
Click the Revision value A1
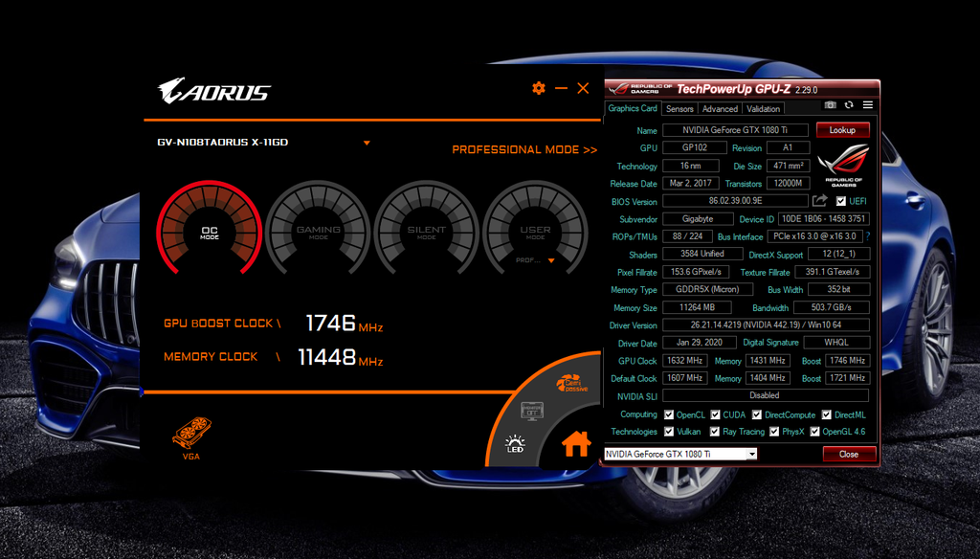(x=788, y=147)
